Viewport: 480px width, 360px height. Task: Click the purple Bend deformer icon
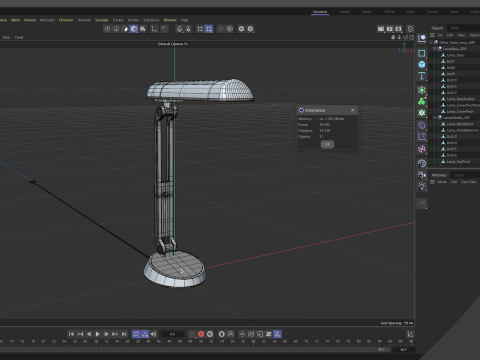point(422,125)
